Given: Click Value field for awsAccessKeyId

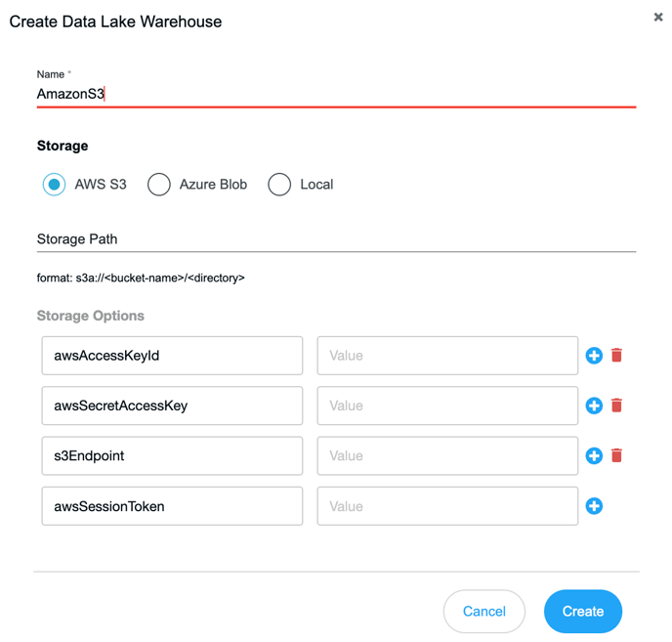Looking at the screenshot, I should coord(447,356).
